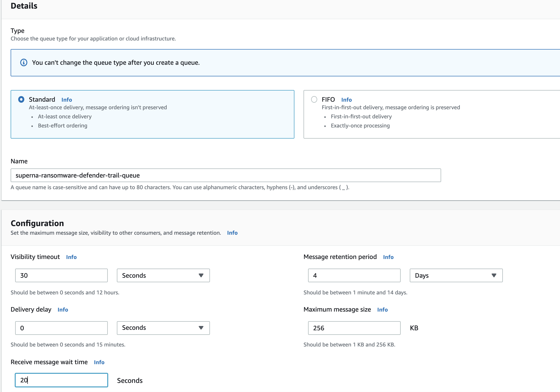
Task: Open Info about Standard queue type
Action: 66,99
